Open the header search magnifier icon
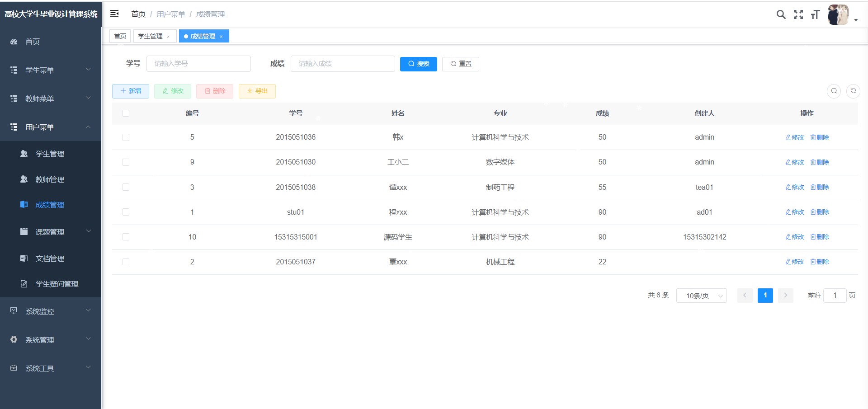868x409 pixels. pos(781,14)
